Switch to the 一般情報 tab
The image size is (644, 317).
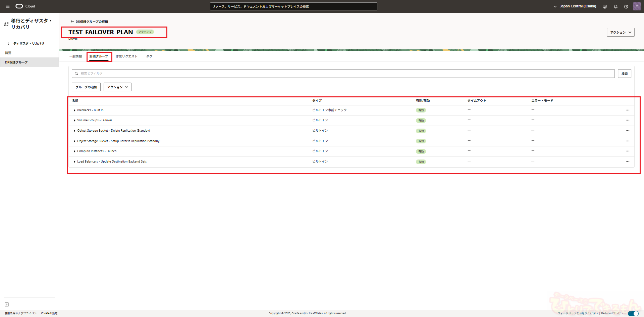click(x=75, y=56)
